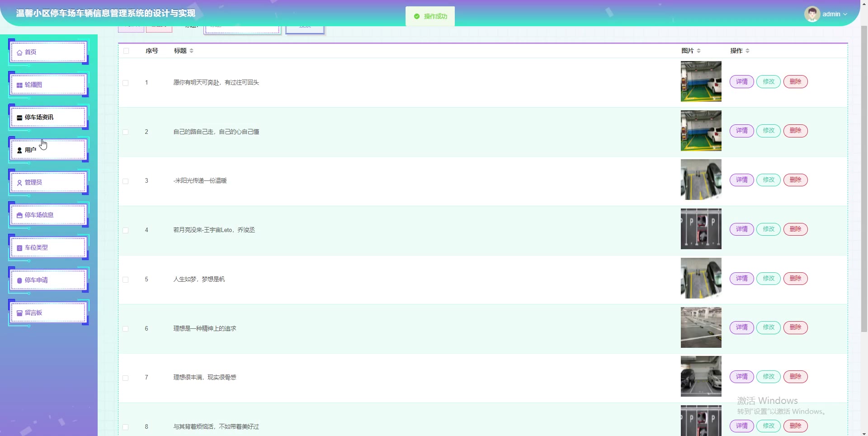View the thumbnail in row 5
The height and width of the screenshot is (436, 868).
701,278
